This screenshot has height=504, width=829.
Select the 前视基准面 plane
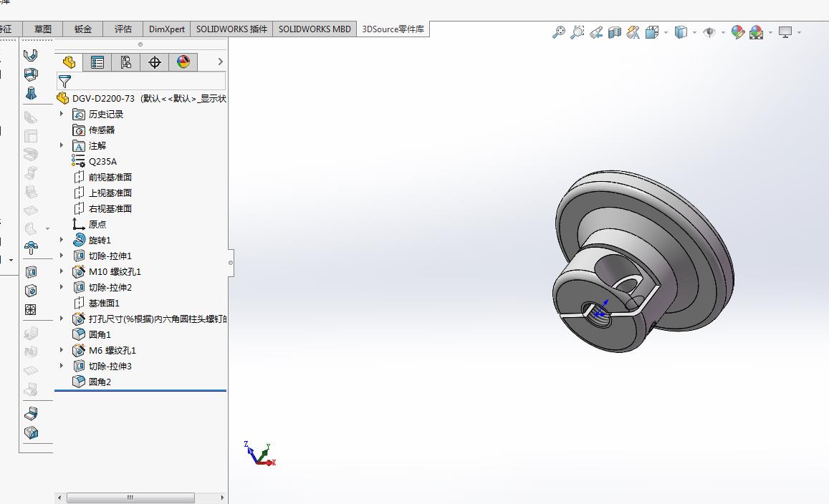(102, 178)
